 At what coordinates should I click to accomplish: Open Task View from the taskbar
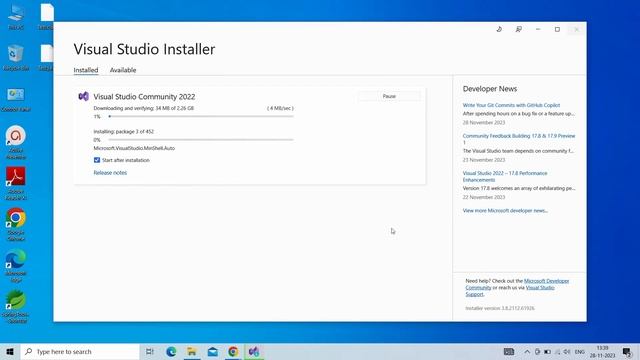[x=150, y=351]
